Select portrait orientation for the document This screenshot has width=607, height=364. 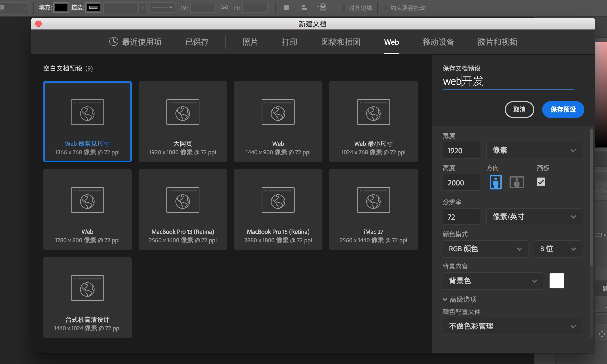coord(495,182)
